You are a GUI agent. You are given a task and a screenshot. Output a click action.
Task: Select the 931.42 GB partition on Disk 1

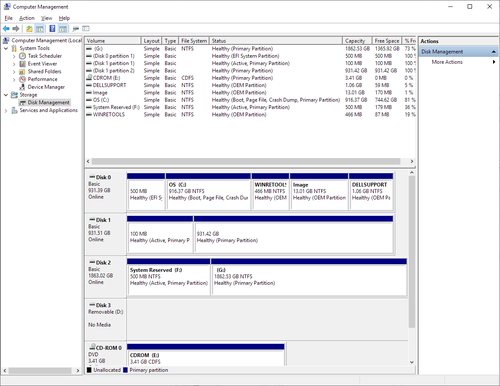click(293, 234)
